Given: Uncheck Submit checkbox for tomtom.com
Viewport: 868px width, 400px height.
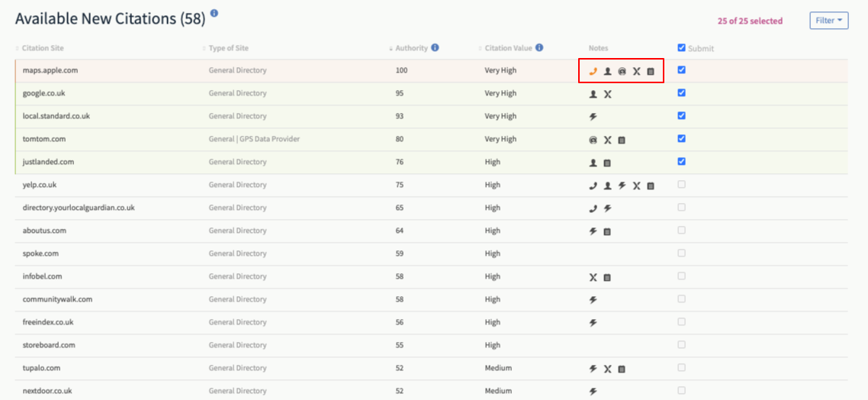Looking at the screenshot, I should pos(681,138).
